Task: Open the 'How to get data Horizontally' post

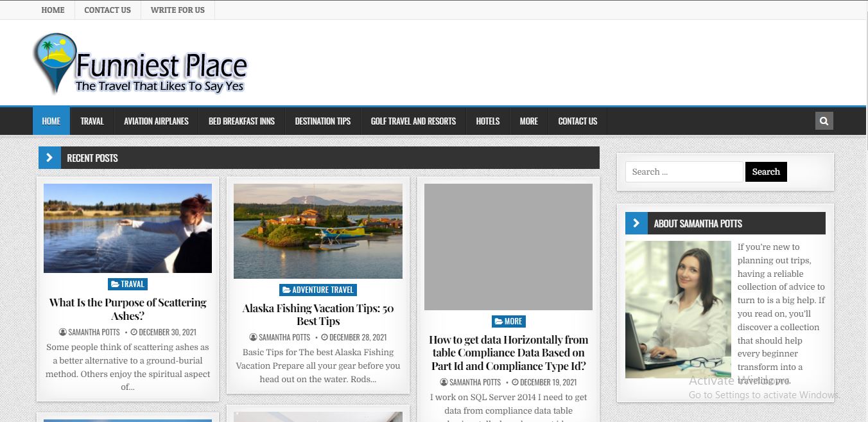Action: (508, 353)
